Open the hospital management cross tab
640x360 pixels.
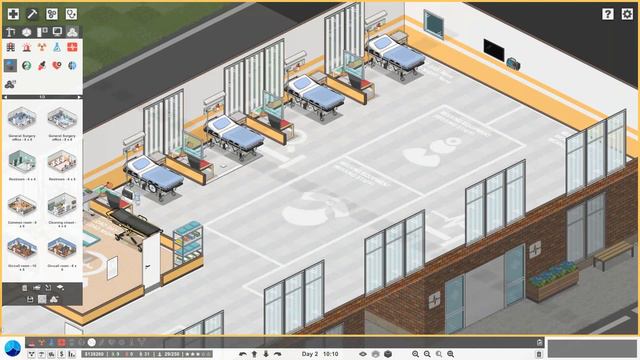[13, 14]
